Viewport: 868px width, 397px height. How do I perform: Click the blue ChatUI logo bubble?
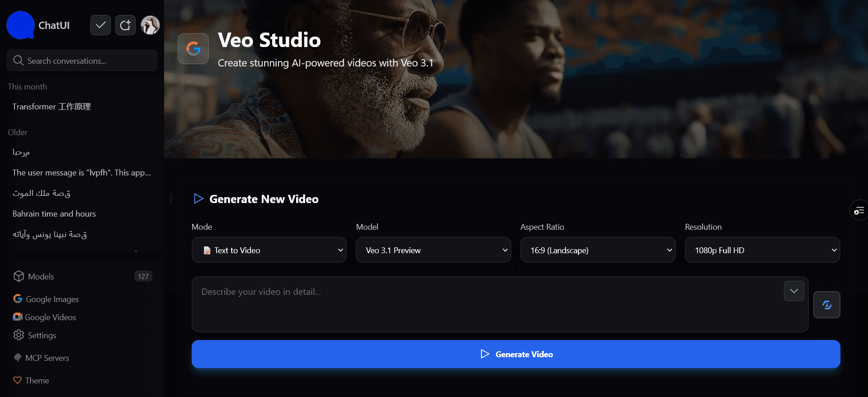[x=20, y=25]
